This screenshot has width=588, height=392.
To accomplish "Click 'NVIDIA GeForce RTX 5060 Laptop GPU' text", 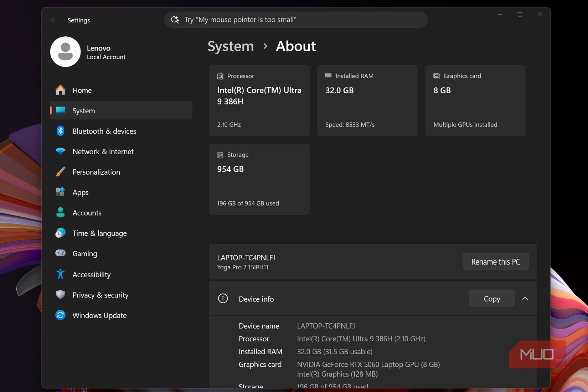I will coord(368,364).
